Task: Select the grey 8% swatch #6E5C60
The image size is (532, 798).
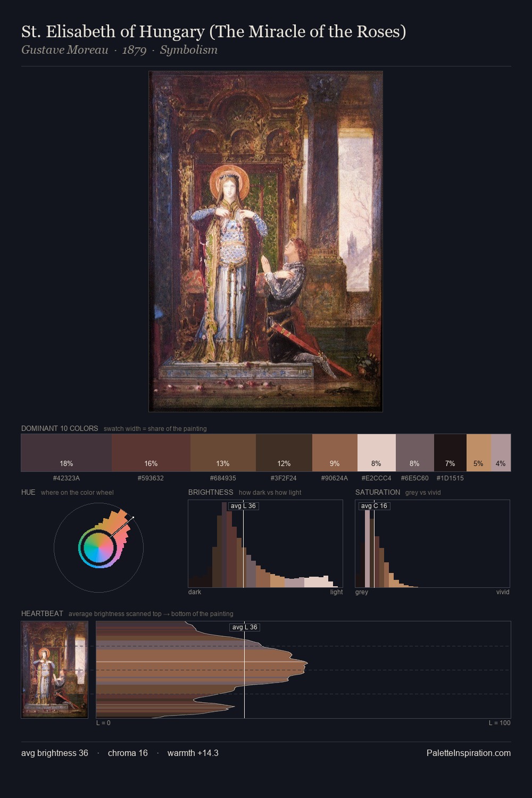Action: (x=415, y=453)
